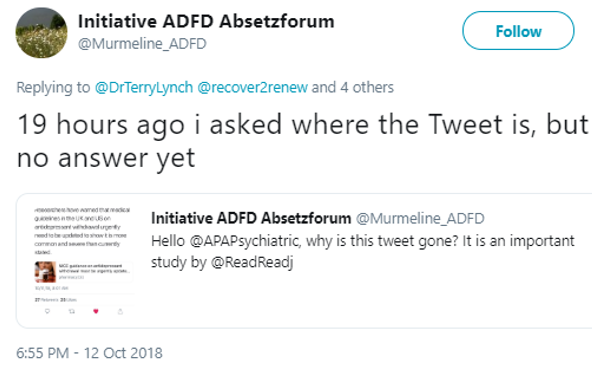Click the retweets and likes count in screenshot
The width and height of the screenshot is (592, 372).
coord(56,299)
